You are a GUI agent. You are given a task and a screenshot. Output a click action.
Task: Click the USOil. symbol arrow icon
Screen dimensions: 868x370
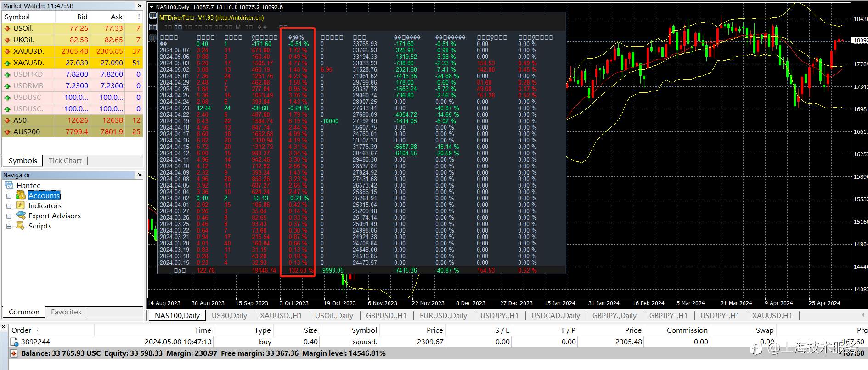click(7, 28)
